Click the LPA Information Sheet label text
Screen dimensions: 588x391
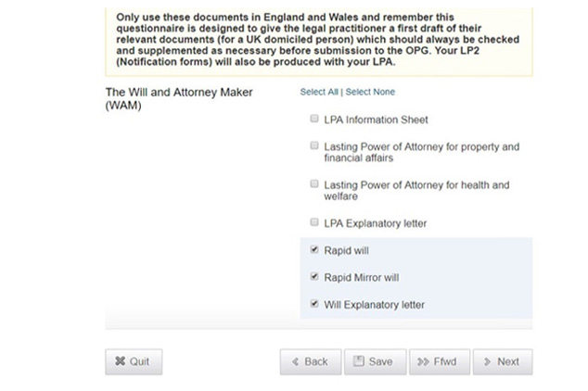point(376,120)
